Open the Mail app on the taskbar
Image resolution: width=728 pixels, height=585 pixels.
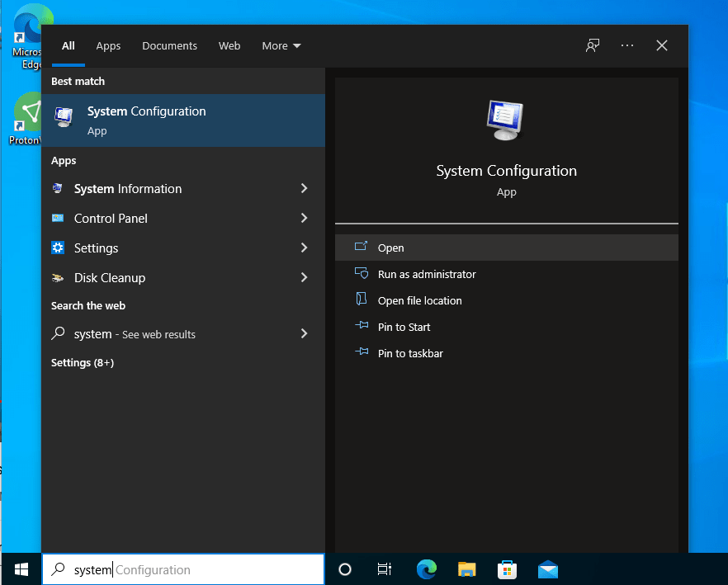(x=547, y=569)
